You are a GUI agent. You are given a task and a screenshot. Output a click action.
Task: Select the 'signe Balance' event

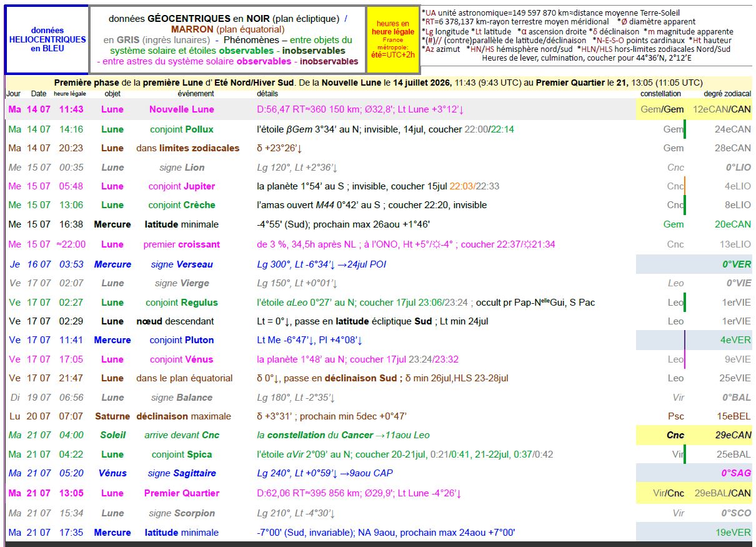pos(181,398)
